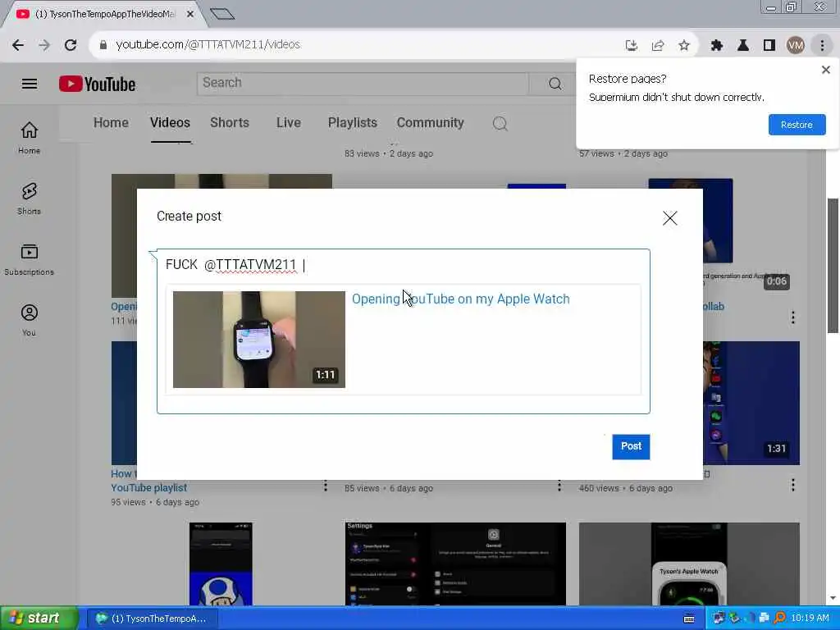Click the '460 views • 6 days ago' text
The image size is (840, 630).
coord(625,489)
